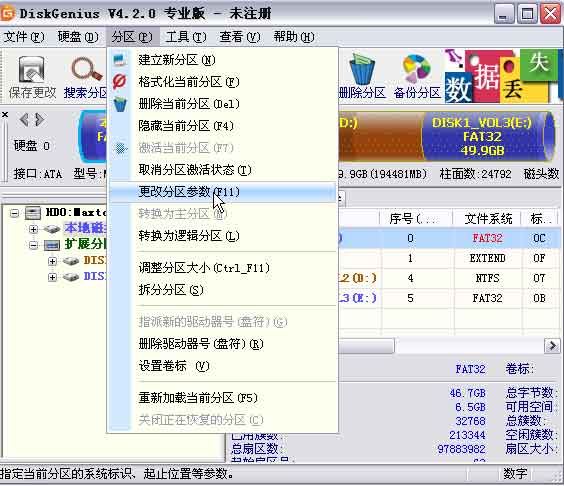Click the 46.7GB capacity value
This screenshot has width=564, height=486.
pyautogui.click(x=467, y=393)
